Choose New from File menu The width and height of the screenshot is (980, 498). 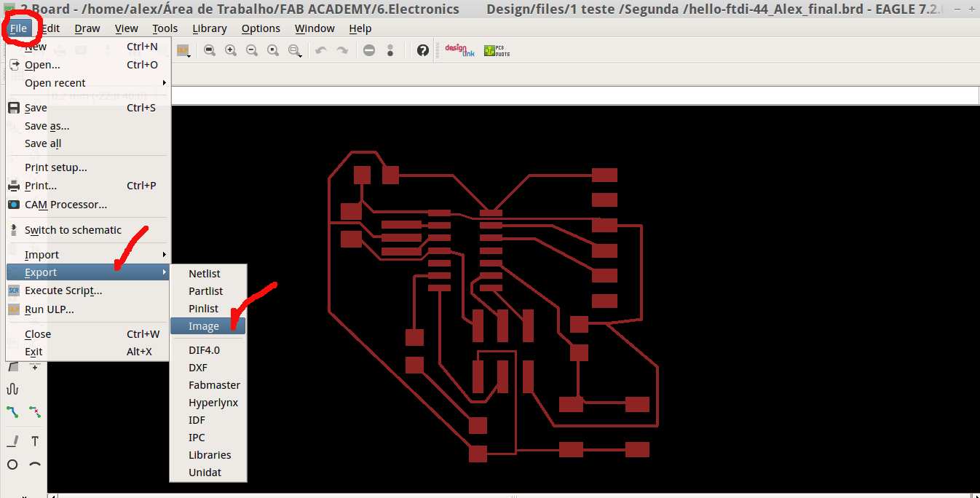(87, 47)
